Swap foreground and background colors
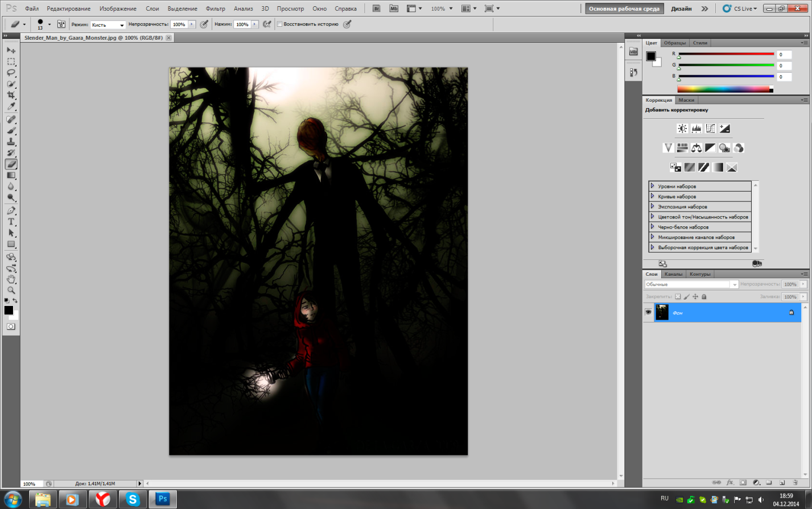This screenshot has width=812, height=509. (x=15, y=300)
